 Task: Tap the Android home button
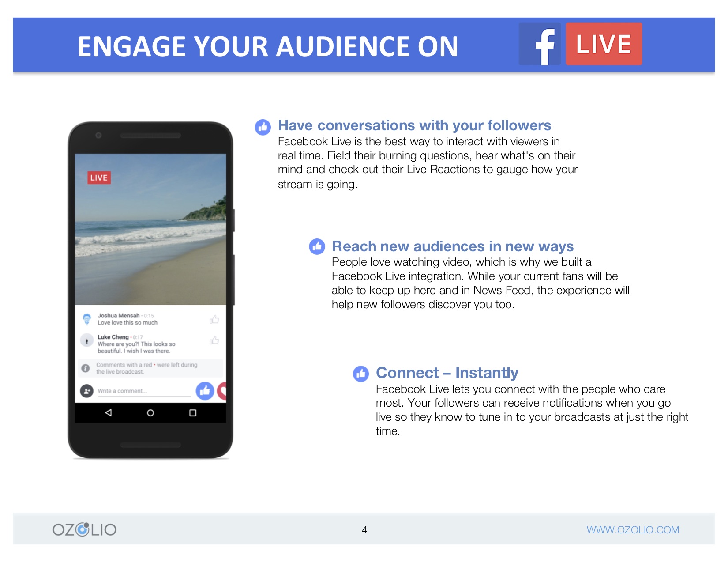[150, 413]
